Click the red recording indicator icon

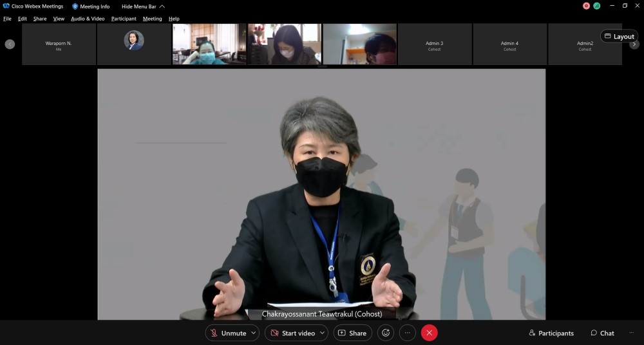586,6
